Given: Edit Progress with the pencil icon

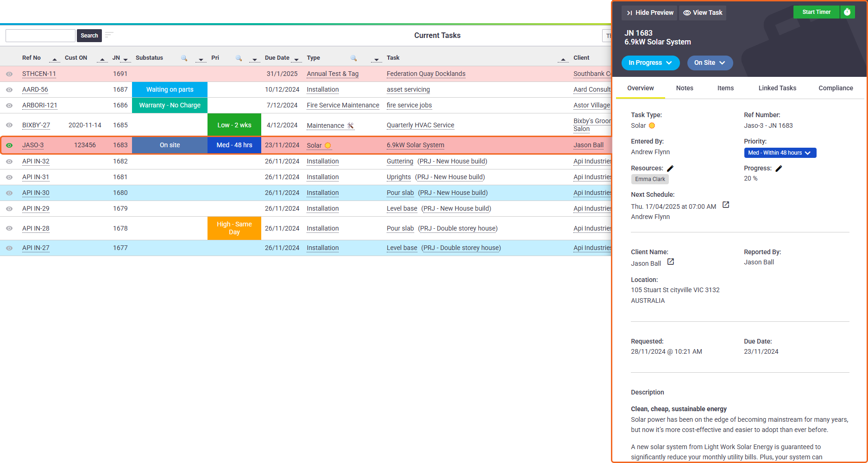Looking at the screenshot, I should point(779,169).
